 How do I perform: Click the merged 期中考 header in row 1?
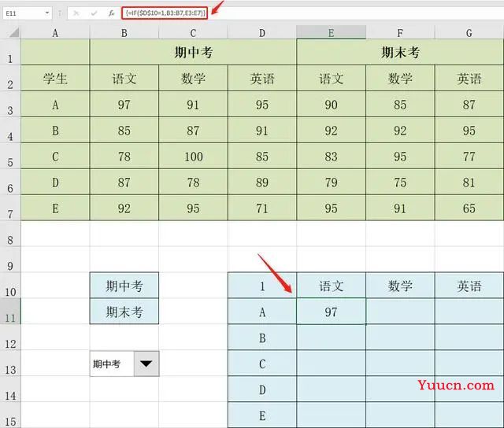pos(193,53)
